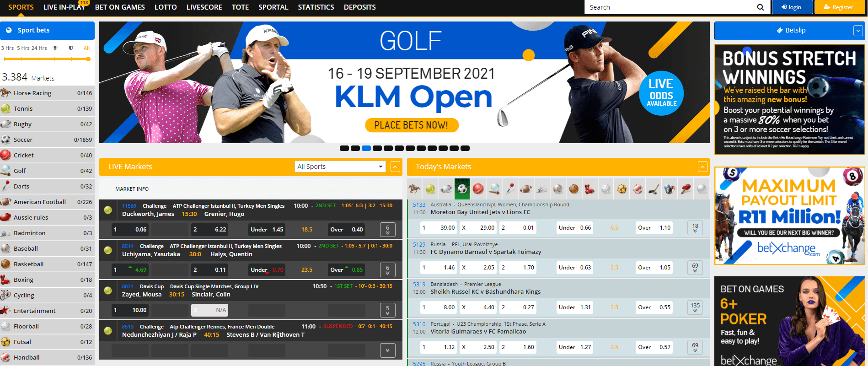Click trophy filter icon in Sport bets
Screen dimensions: 868x366
[55, 48]
